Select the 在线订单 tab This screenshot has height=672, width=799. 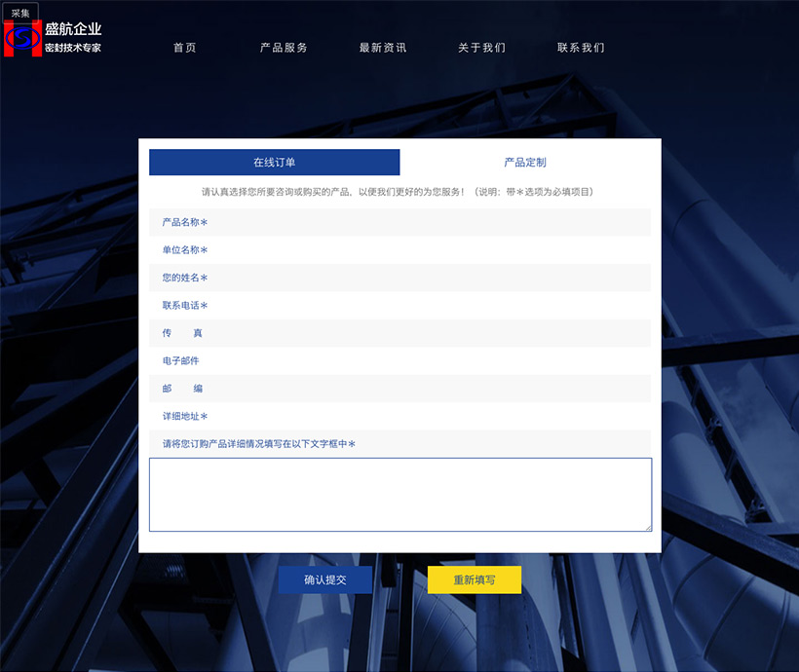click(275, 163)
